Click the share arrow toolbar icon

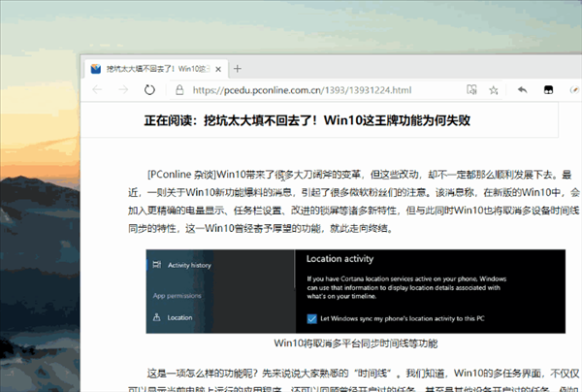point(522,90)
